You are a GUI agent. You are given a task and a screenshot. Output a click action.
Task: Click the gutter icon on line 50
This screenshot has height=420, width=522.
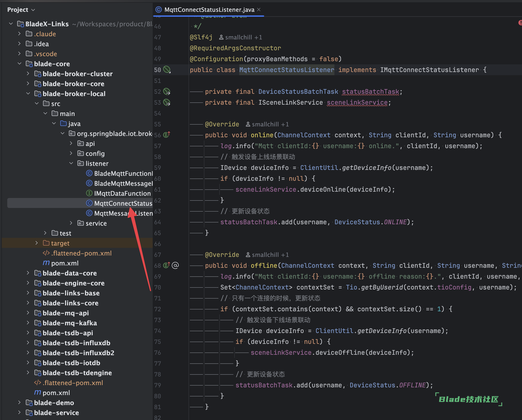[167, 70]
